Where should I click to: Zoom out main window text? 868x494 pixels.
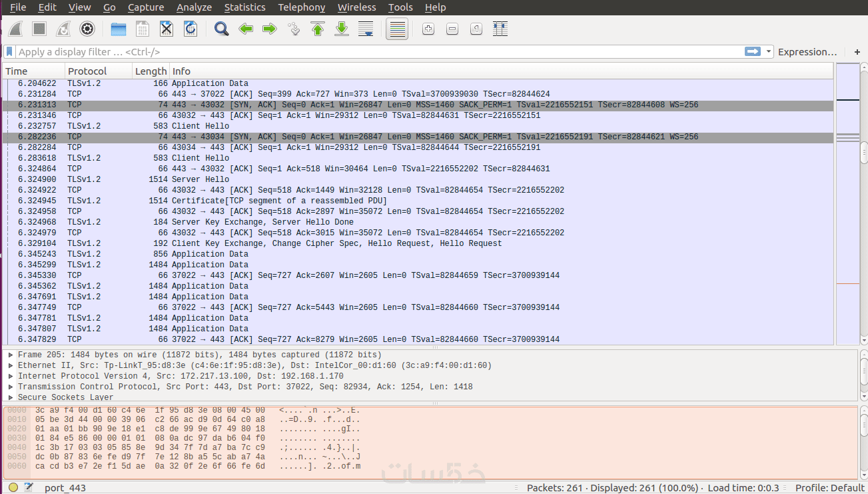452,29
